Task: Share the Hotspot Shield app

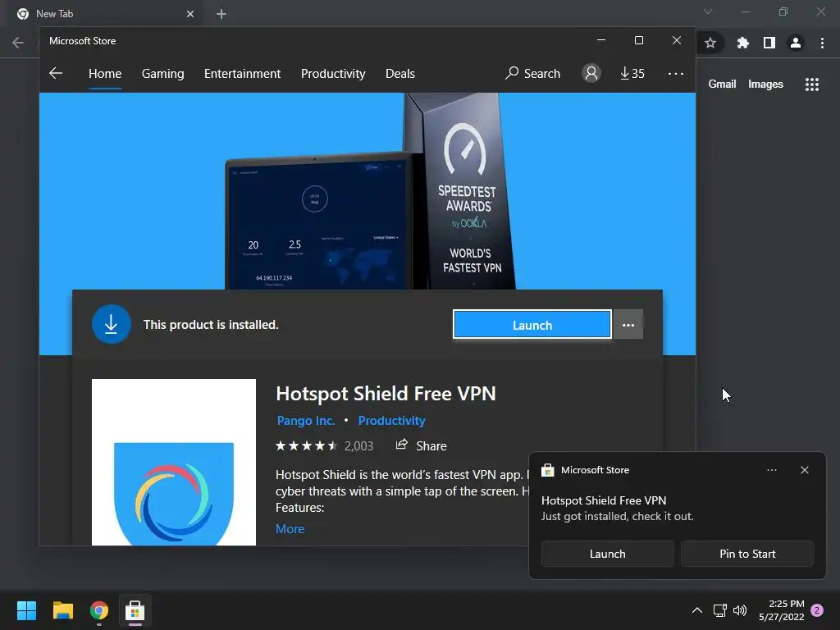Action: [421, 445]
